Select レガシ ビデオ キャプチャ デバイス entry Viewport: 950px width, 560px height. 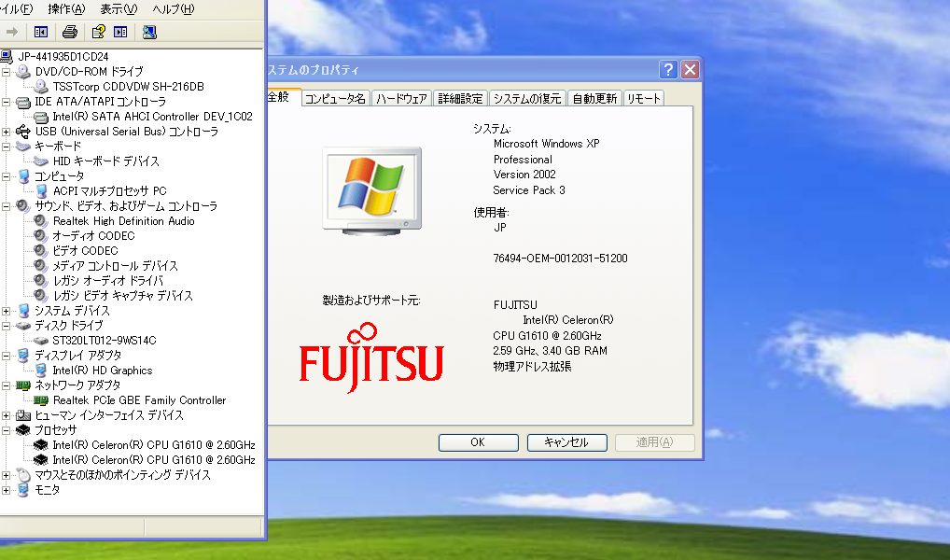[x=122, y=296]
